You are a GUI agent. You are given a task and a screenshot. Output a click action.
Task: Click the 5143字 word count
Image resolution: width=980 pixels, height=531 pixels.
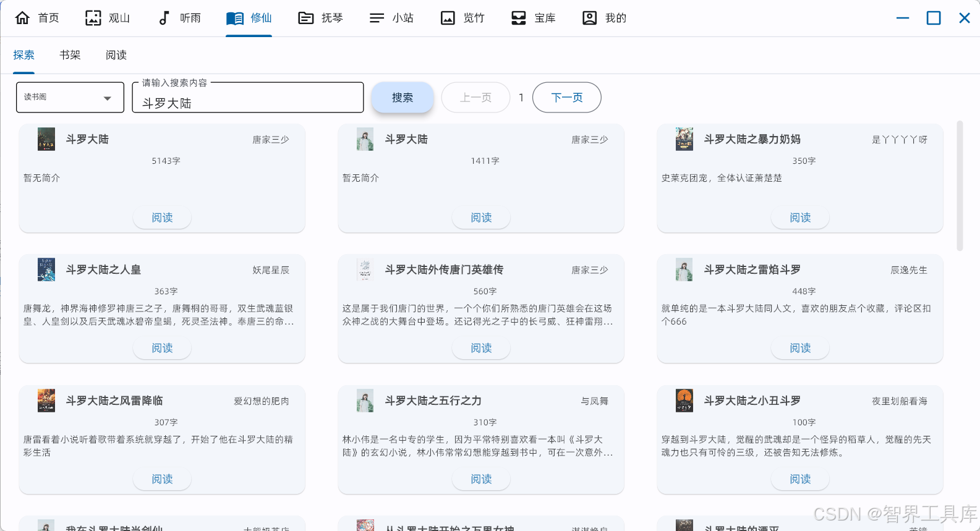(x=166, y=161)
